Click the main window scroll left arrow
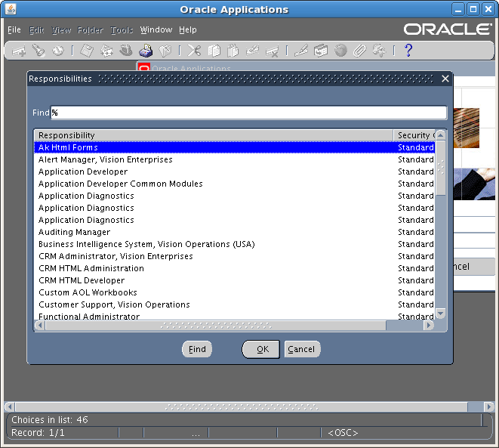 click(x=10, y=406)
